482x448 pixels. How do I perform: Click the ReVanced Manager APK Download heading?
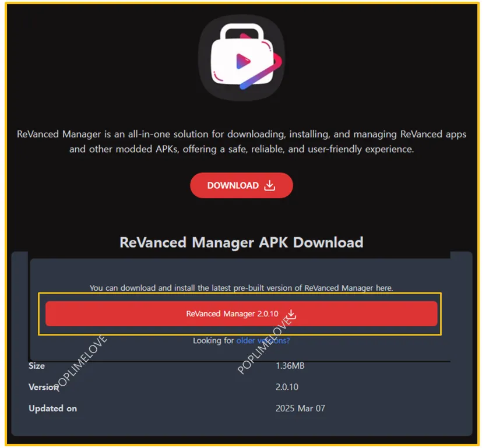[x=241, y=242]
